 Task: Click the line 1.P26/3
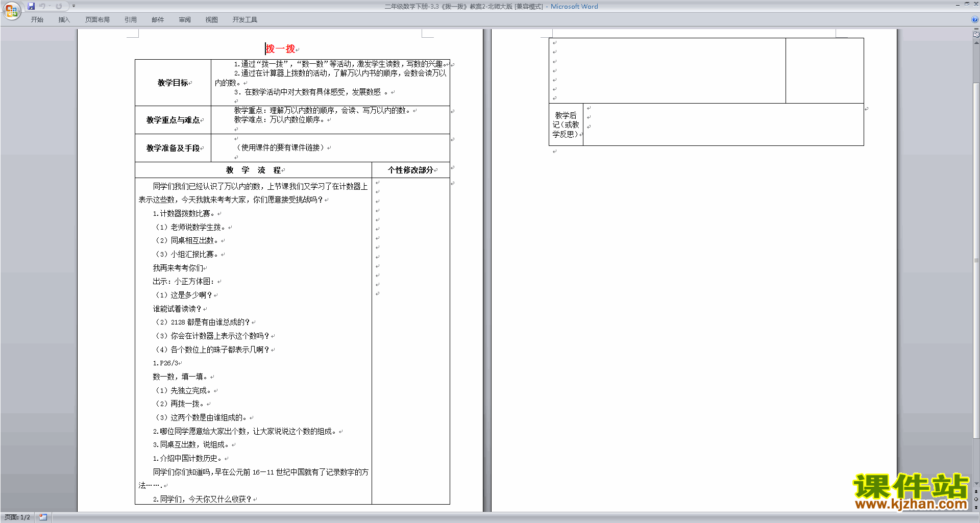[x=165, y=363]
